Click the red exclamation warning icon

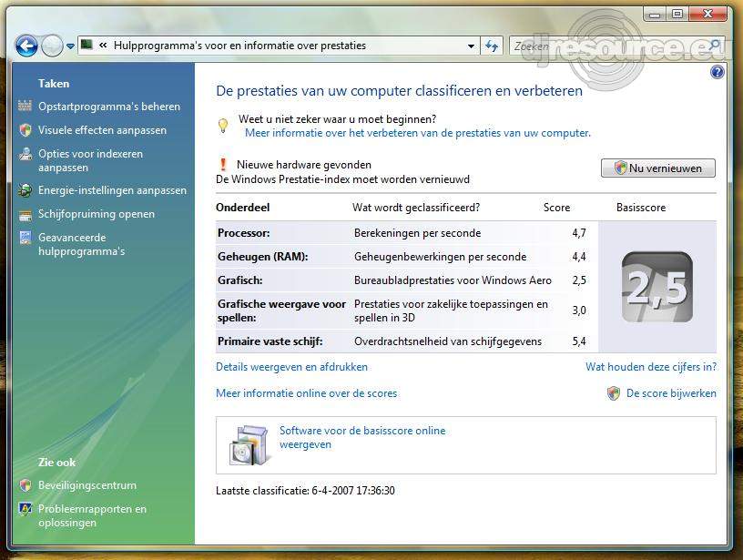click(223, 165)
